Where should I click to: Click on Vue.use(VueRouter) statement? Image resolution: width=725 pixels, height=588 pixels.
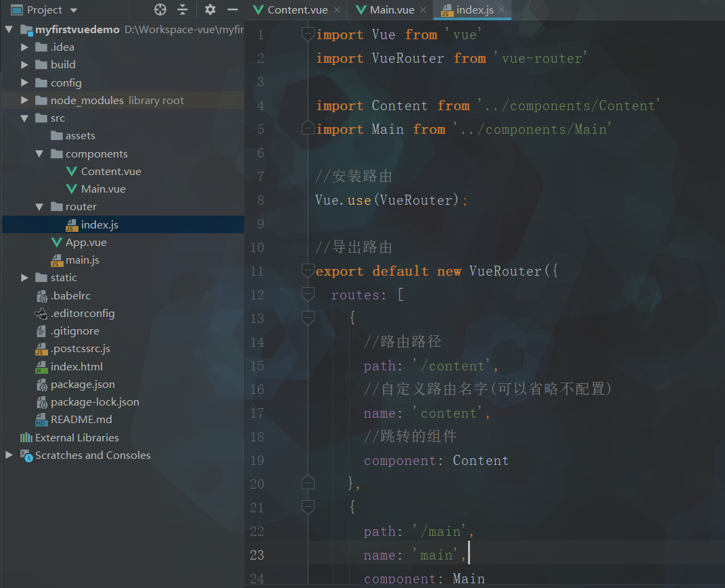point(391,200)
